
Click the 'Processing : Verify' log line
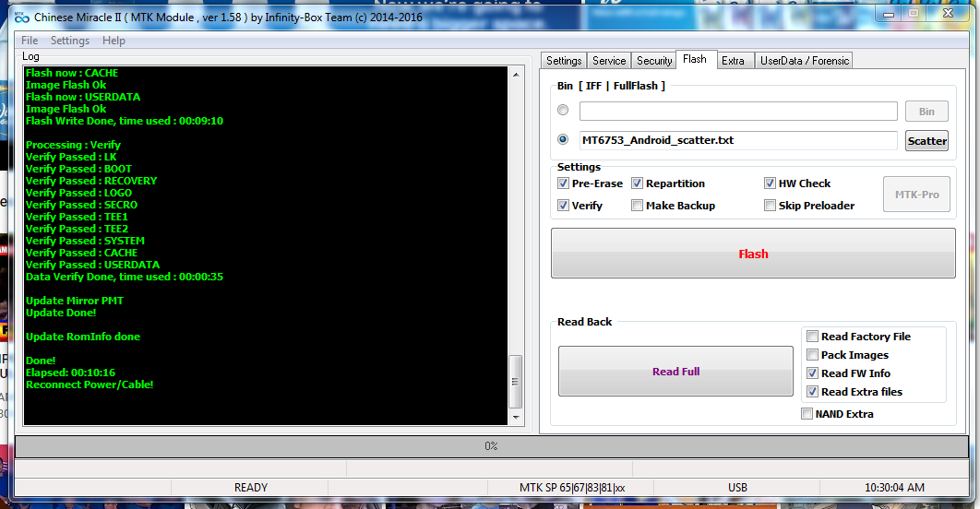click(73, 145)
